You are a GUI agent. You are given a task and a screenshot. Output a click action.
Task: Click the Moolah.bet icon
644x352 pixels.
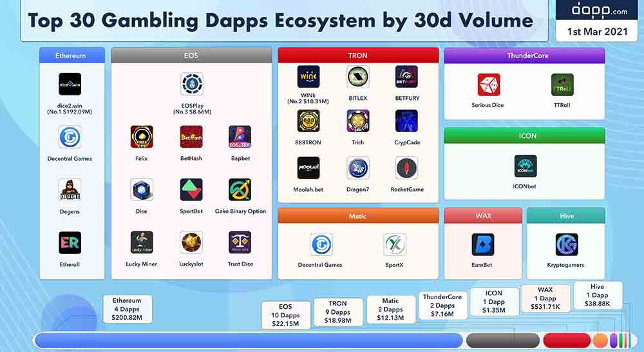click(x=308, y=168)
